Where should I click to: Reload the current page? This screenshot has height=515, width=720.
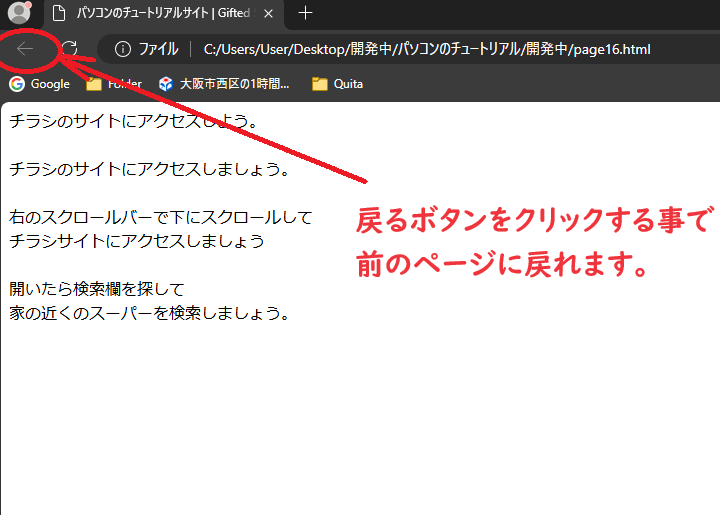(x=70, y=48)
